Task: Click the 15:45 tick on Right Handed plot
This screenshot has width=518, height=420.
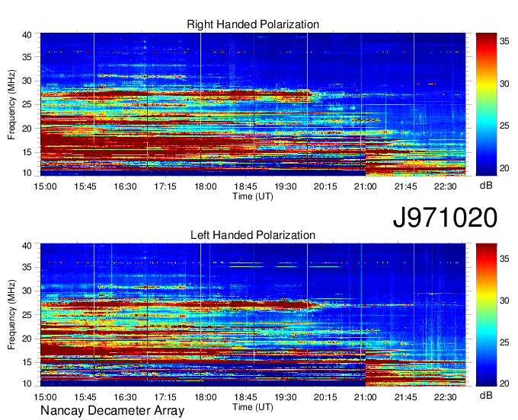Action: 85,186
